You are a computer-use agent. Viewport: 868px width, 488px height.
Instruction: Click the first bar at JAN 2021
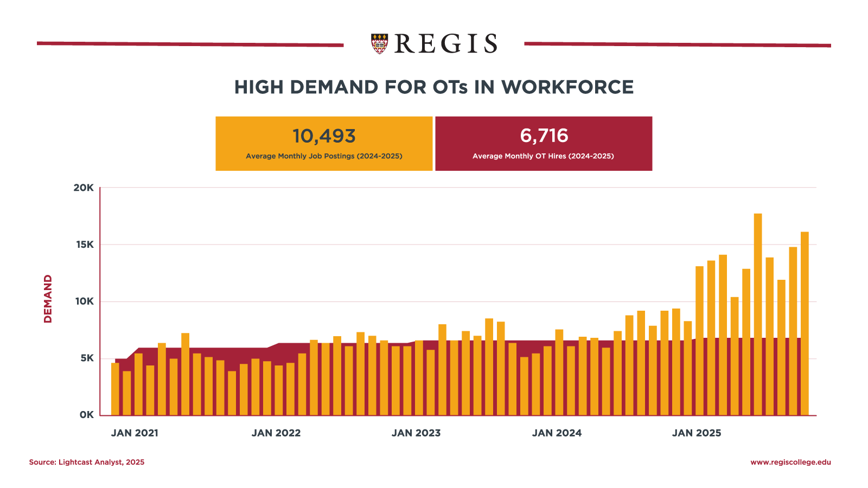(x=114, y=385)
